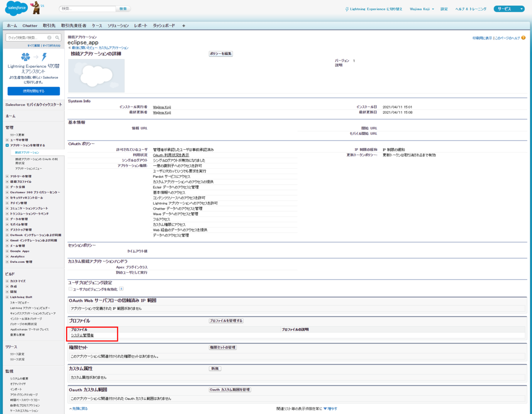
Task: Expand Lightning Bolt node
Action: pos(7,297)
